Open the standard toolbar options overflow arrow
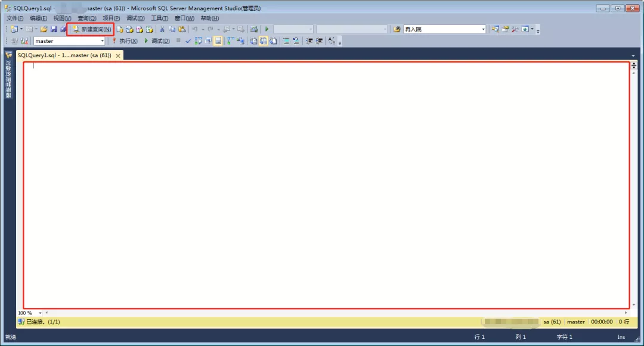The width and height of the screenshot is (644, 346). tap(538, 30)
